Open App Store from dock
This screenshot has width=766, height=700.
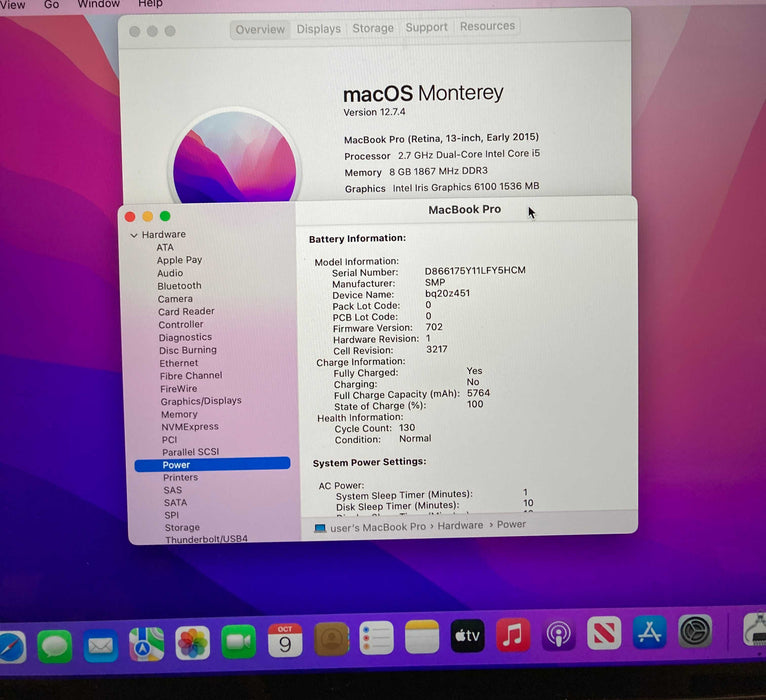[650, 632]
